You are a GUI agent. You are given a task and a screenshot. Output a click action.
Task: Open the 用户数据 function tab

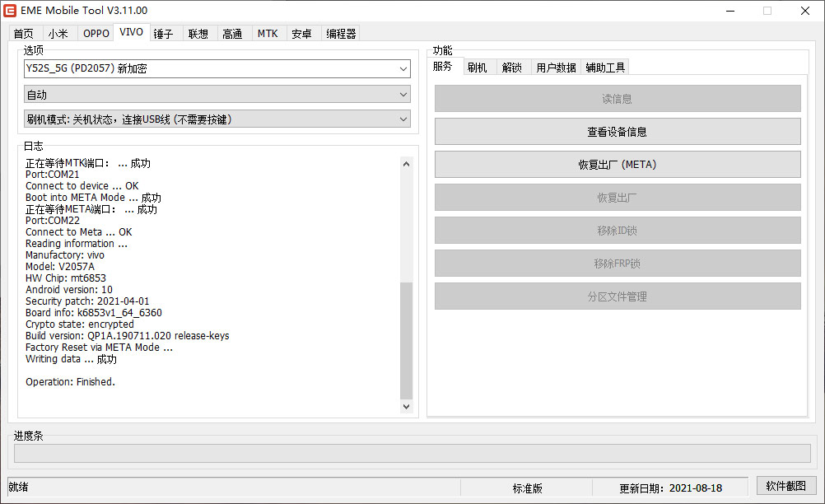[x=556, y=68]
